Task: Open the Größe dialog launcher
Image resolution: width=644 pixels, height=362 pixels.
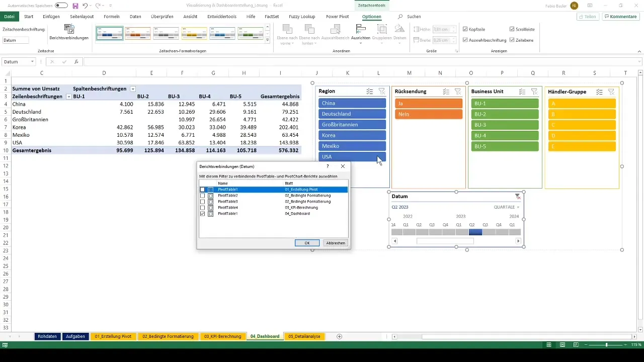Action: point(456,51)
